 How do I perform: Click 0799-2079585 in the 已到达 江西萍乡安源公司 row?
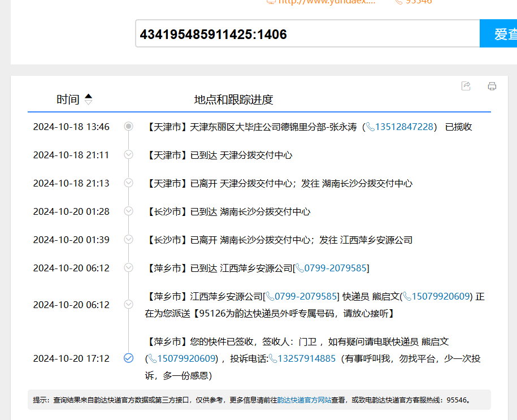click(335, 268)
